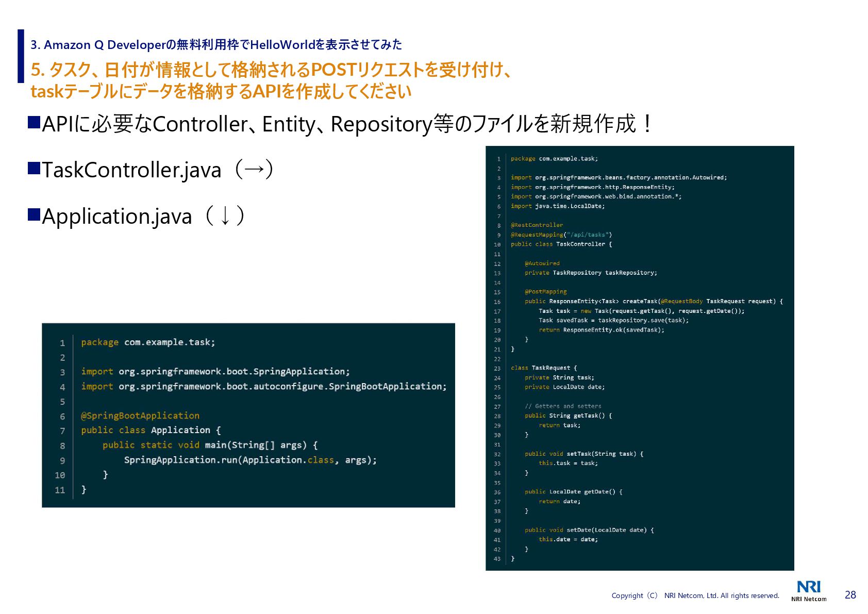Click 'public String getTask() {' line
The height and width of the screenshot is (614, 868).
569,416
